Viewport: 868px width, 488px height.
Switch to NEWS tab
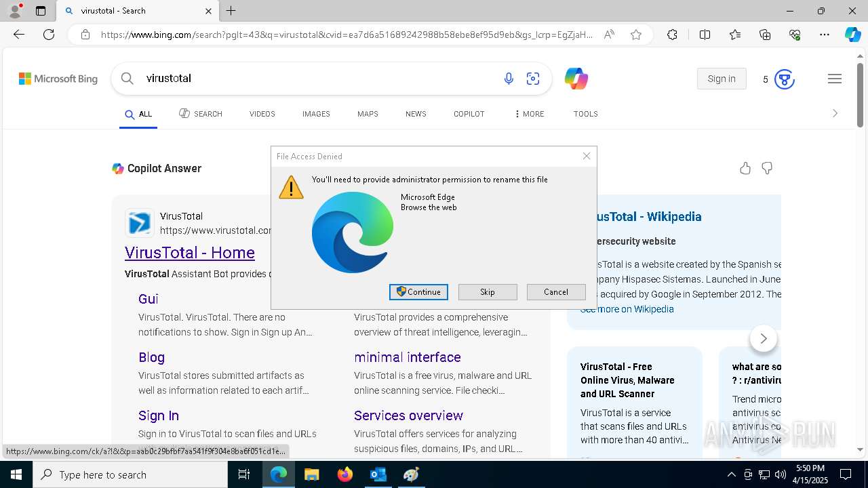click(416, 114)
